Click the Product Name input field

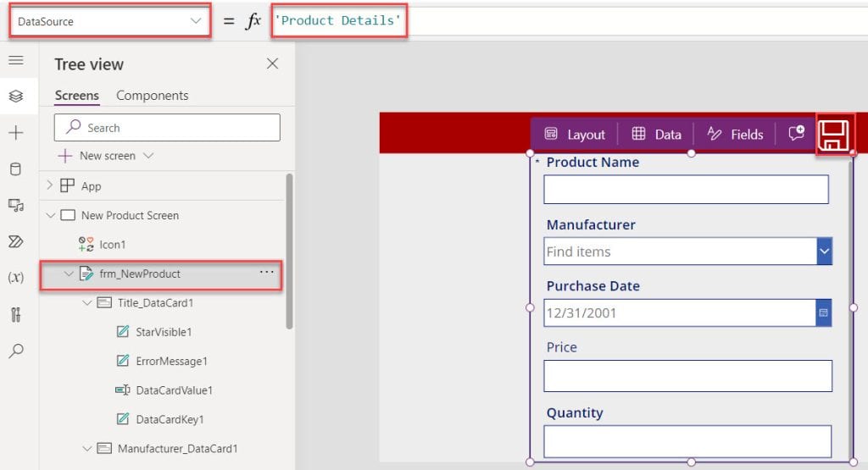(x=686, y=189)
